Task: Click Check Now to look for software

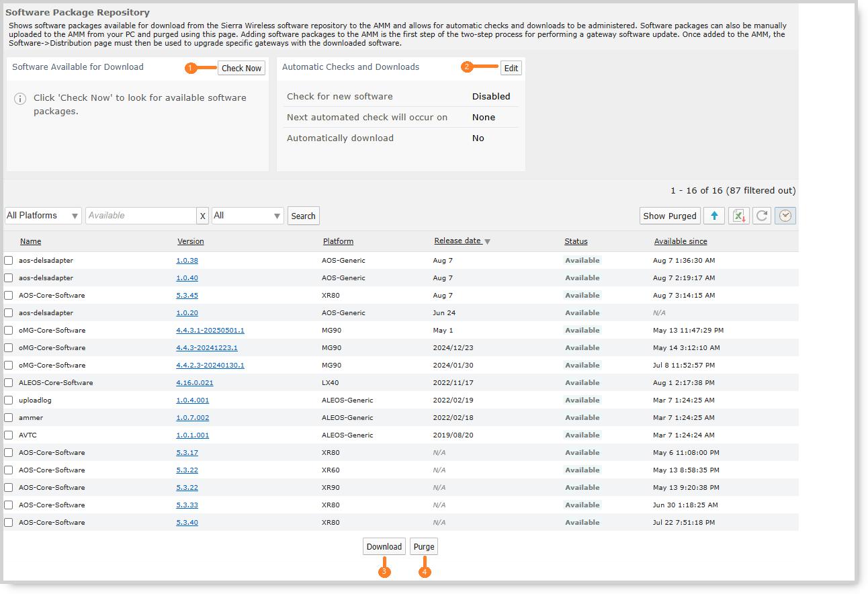Action: (x=241, y=67)
